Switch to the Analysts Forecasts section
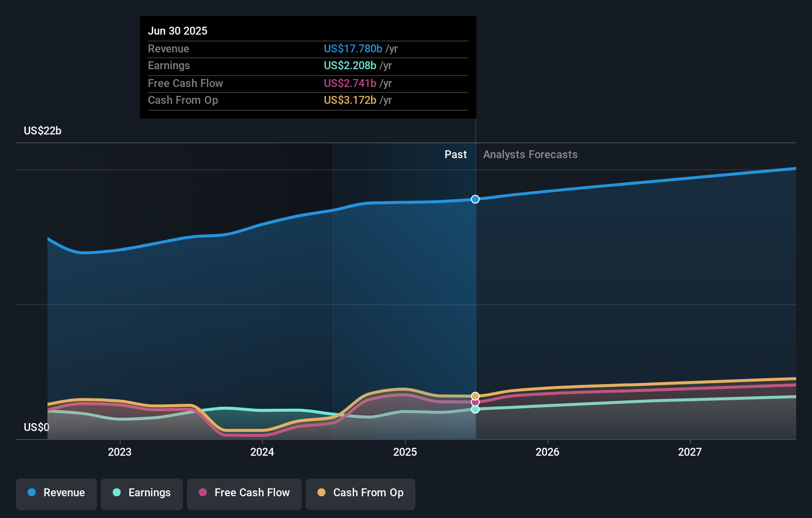 530,154
